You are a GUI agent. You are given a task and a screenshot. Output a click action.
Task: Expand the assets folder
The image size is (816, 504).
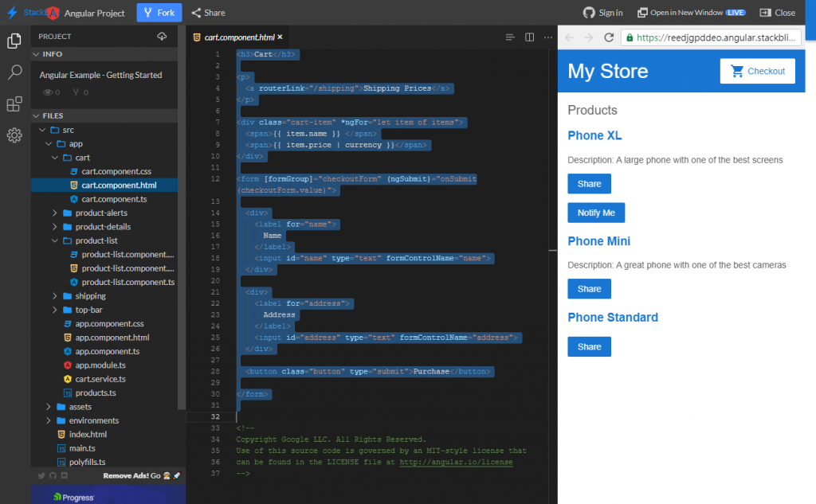[x=49, y=407]
